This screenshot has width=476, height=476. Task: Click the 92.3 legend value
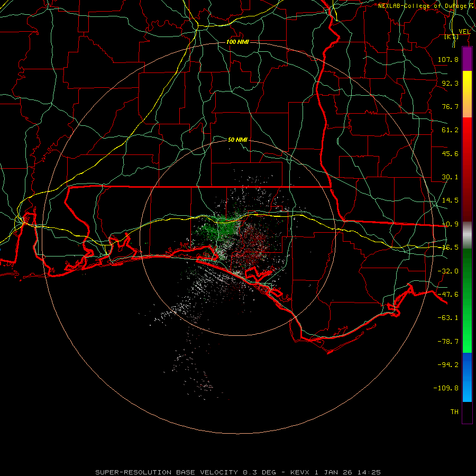[x=450, y=83]
